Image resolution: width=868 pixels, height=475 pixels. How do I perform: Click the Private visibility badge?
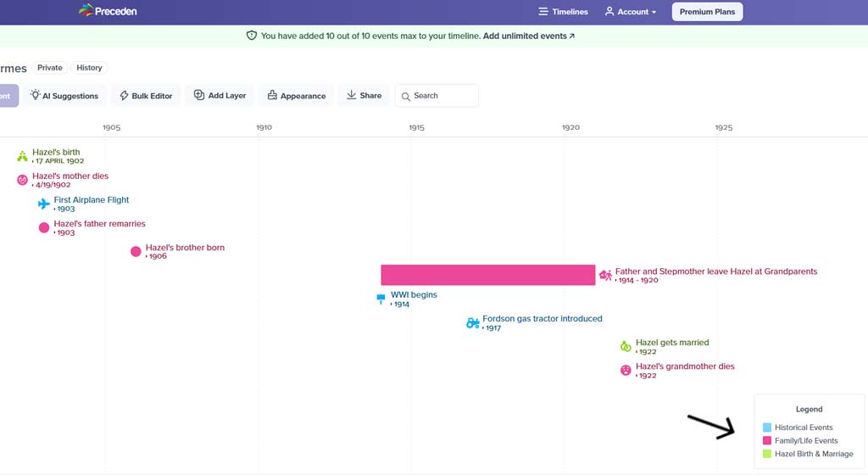click(x=50, y=68)
